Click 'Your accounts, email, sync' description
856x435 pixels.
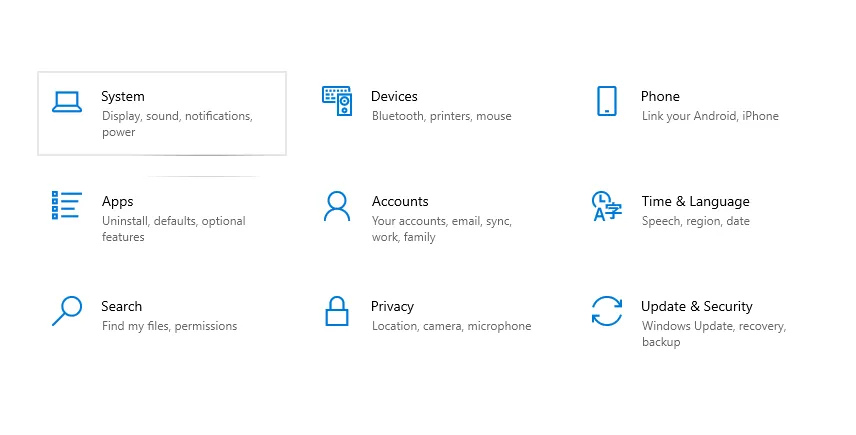pos(442,229)
